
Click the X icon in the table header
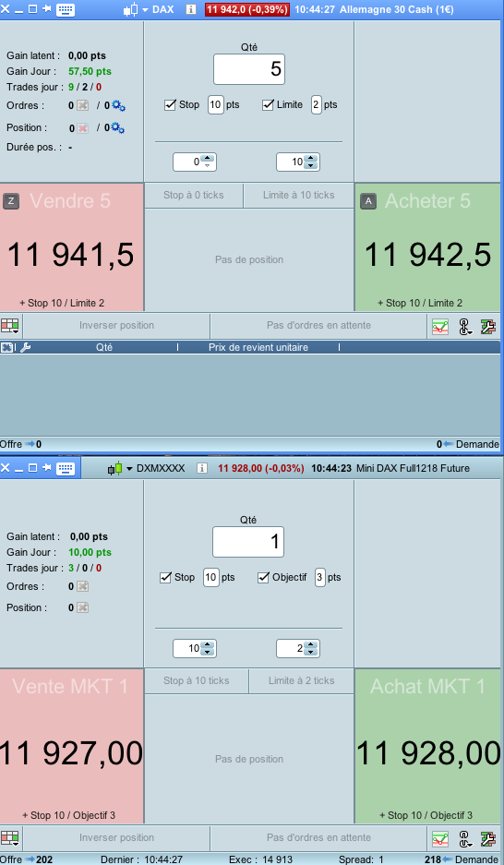coord(6,347)
